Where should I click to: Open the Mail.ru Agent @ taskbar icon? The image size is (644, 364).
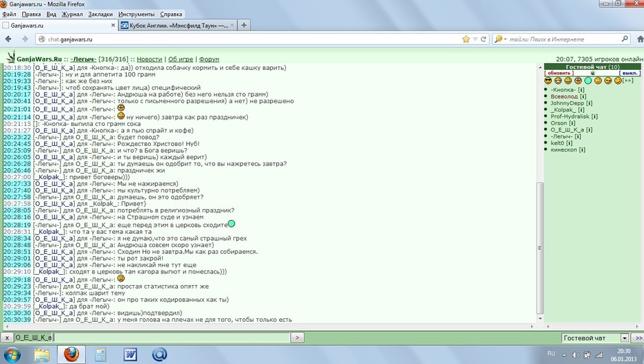click(159, 354)
